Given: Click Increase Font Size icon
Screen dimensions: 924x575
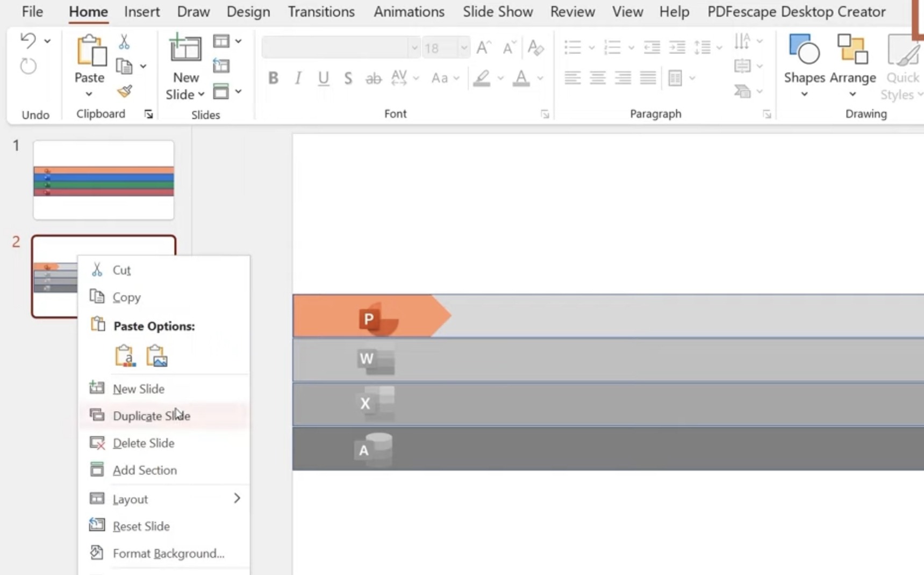Looking at the screenshot, I should (x=484, y=48).
